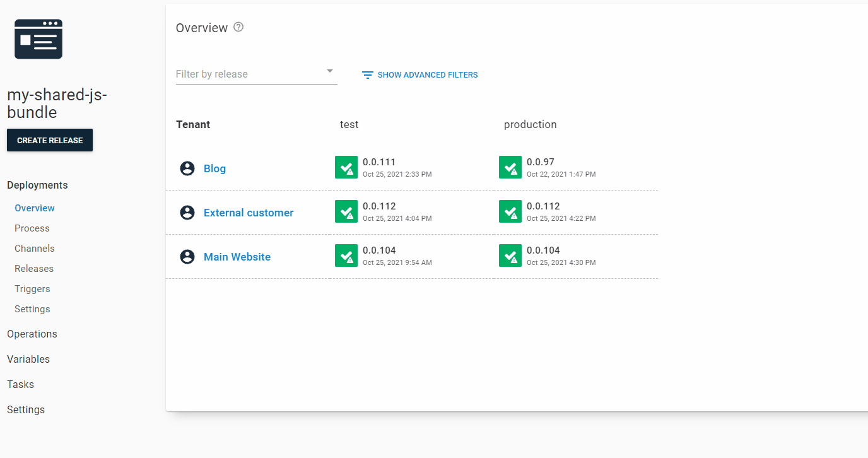Click the Filter by release field

tap(256, 74)
